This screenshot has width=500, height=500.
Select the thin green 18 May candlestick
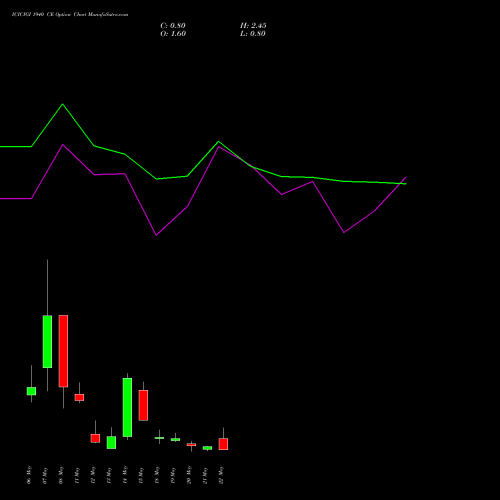(x=159, y=438)
